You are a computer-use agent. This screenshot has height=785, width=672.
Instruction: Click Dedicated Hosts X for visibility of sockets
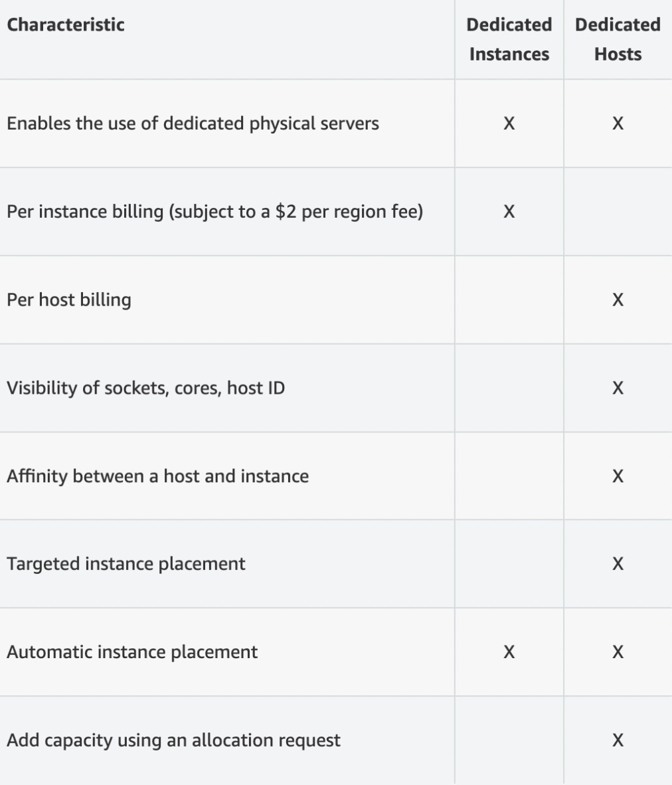pos(618,388)
